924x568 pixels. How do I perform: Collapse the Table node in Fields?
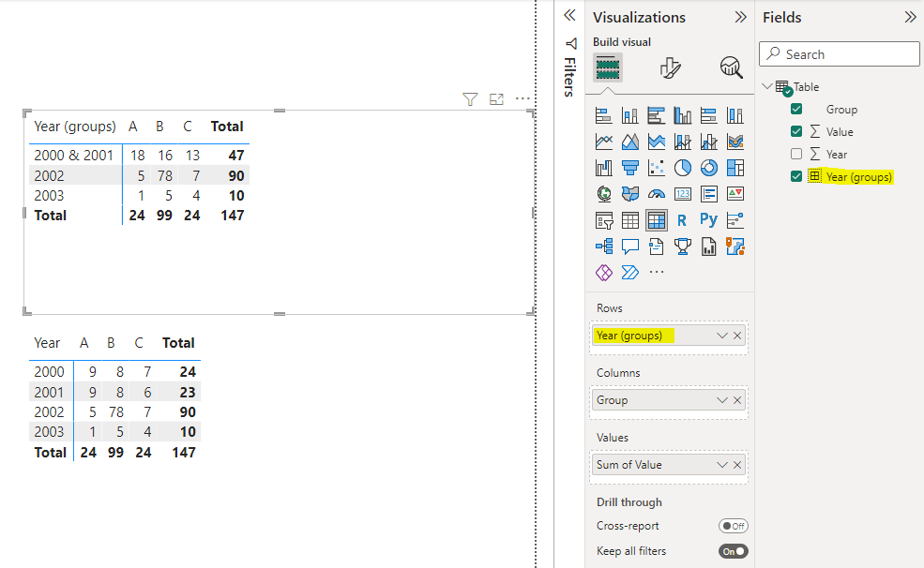(766, 86)
